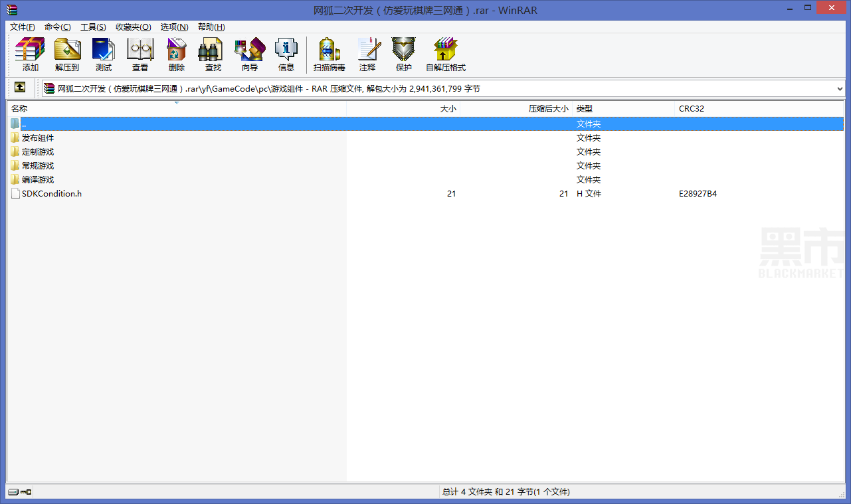Click the WinRAR title bar icon
The height and width of the screenshot is (504, 851).
click(12, 9)
